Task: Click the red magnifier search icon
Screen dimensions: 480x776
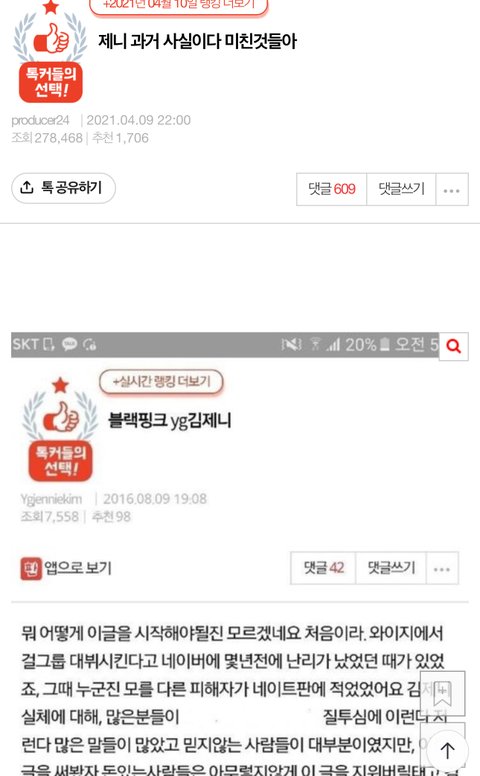Action: point(454,346)
